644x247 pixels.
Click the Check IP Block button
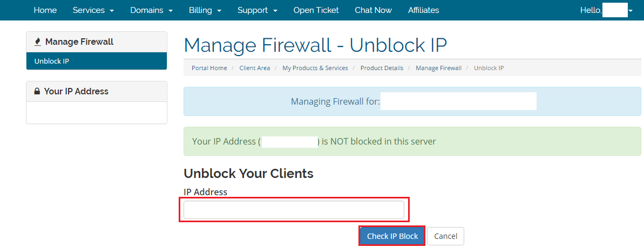click(392, 236)
